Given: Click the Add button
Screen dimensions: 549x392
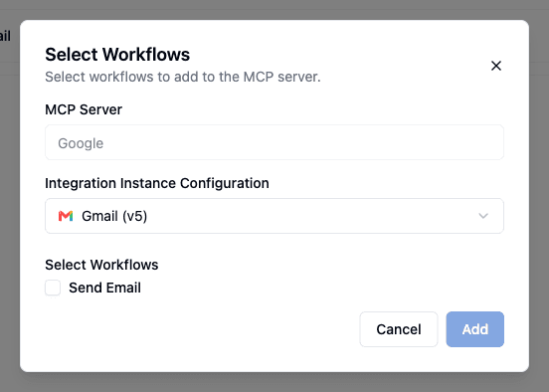Looking at the screenshot, I should [474, 329].
